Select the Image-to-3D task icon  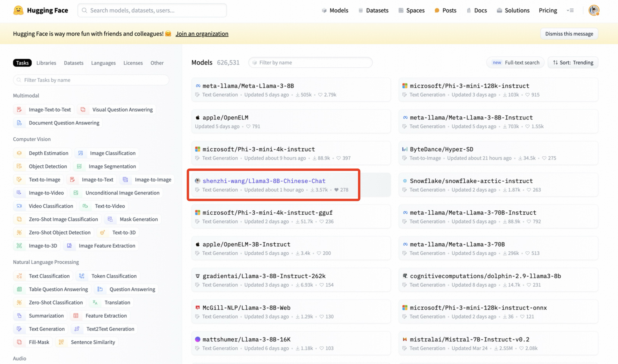[x=19, y=246]
